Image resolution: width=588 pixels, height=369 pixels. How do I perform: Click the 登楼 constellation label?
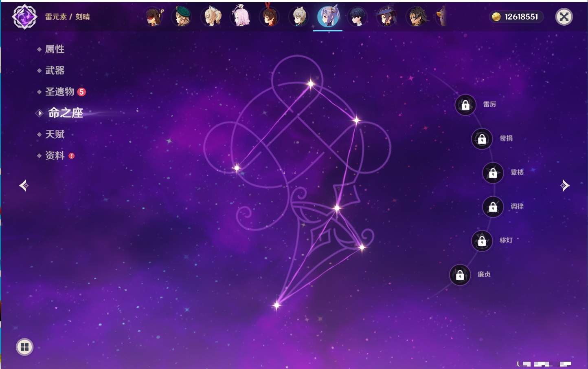517,172
